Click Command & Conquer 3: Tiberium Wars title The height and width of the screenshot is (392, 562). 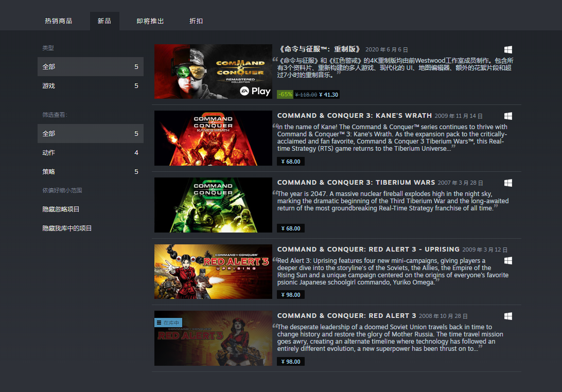[x=356, y=183]
